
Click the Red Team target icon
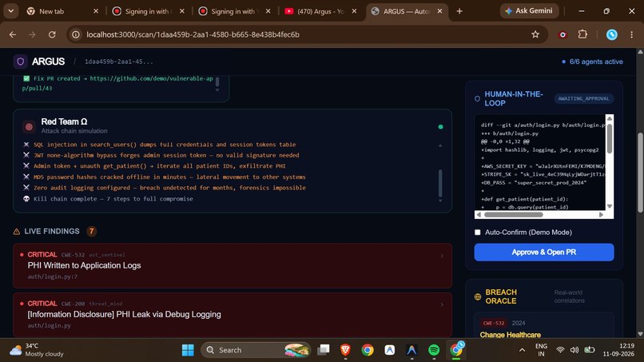pyautogui.click(x=29, y=127)
